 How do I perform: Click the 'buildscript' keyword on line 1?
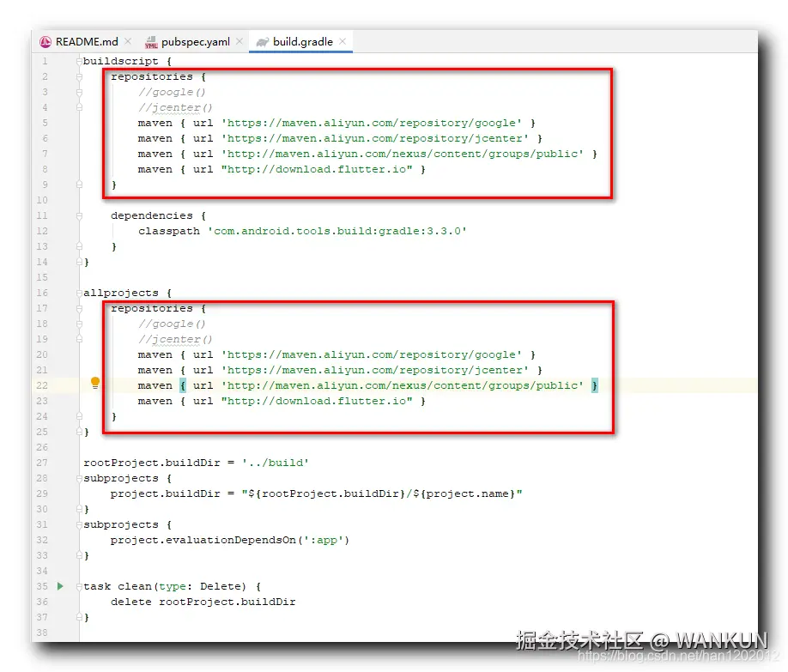(121, 61)
